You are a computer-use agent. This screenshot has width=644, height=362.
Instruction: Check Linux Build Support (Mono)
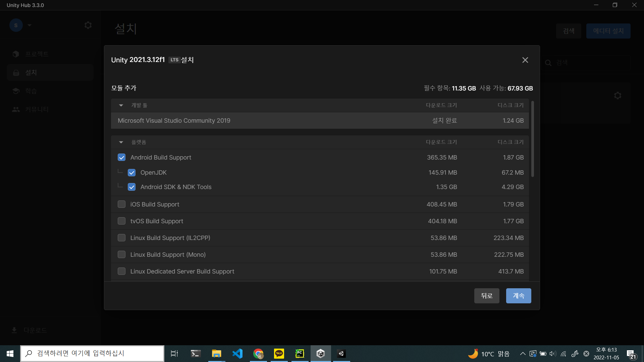(x=121, y=255)
